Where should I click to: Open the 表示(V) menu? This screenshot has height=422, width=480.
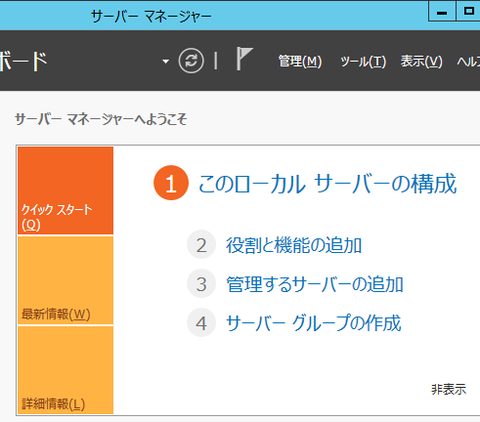coord(422,61)
